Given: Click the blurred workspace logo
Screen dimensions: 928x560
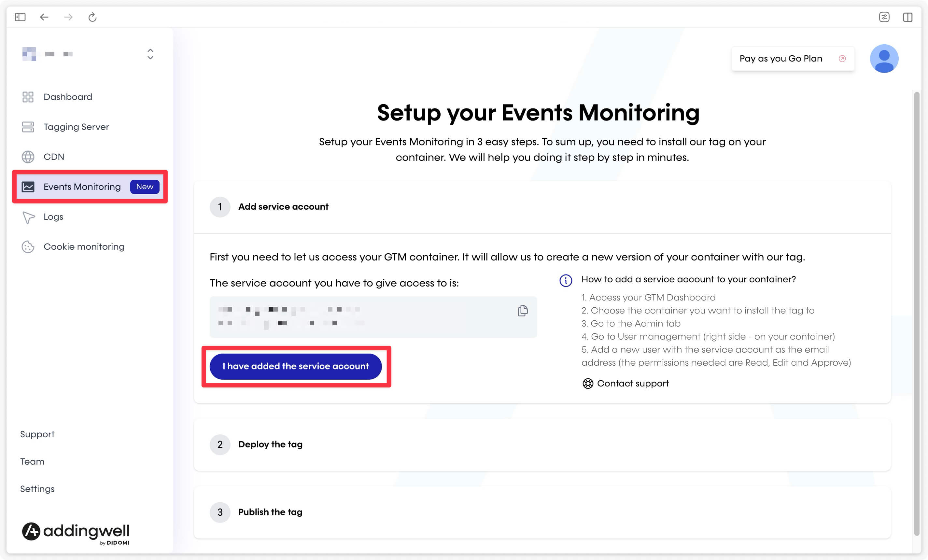Looking at the screenshot, I should pyautogui.click(x=29, y=54).
